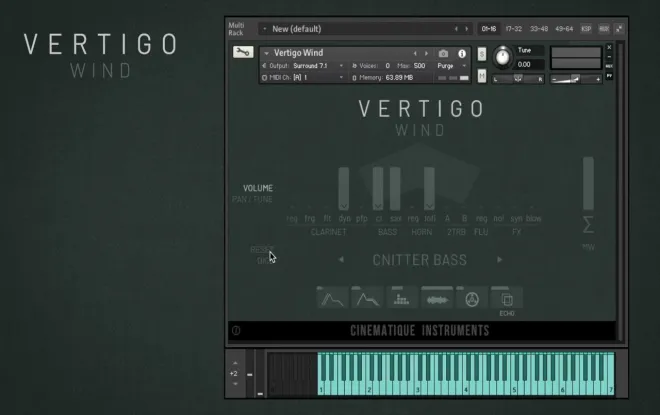The width and height of the screenshot is (660, 415).
Task: Open the New (default) multi dropdown arrow
Action: [265, 29]
